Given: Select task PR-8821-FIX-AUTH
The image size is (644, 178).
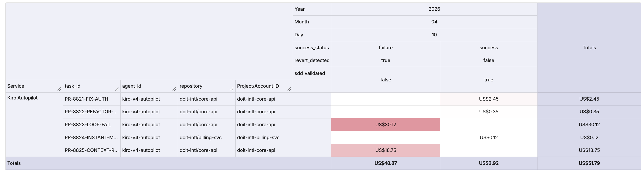Looking at the screenshot, I should 92,99.
